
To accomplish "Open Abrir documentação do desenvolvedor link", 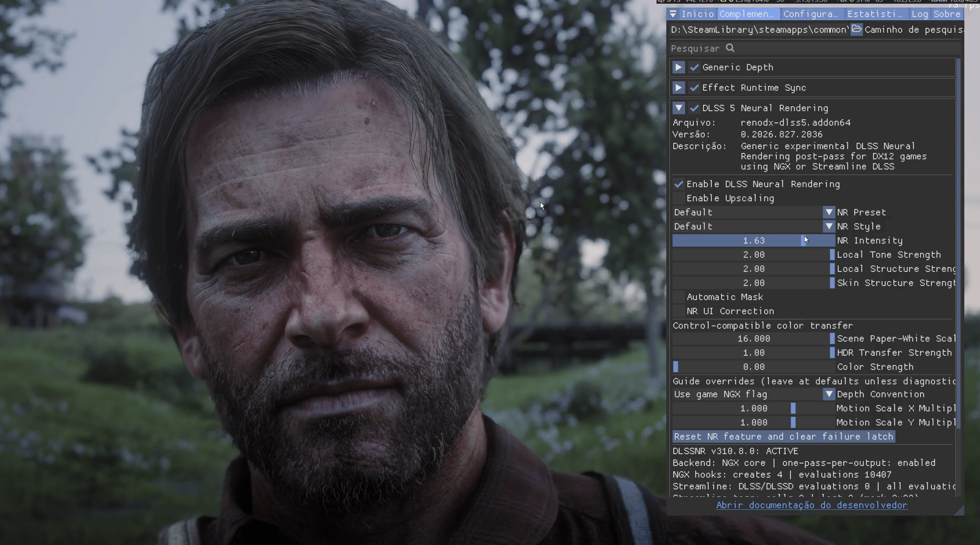I will click(x=812, y=505).
